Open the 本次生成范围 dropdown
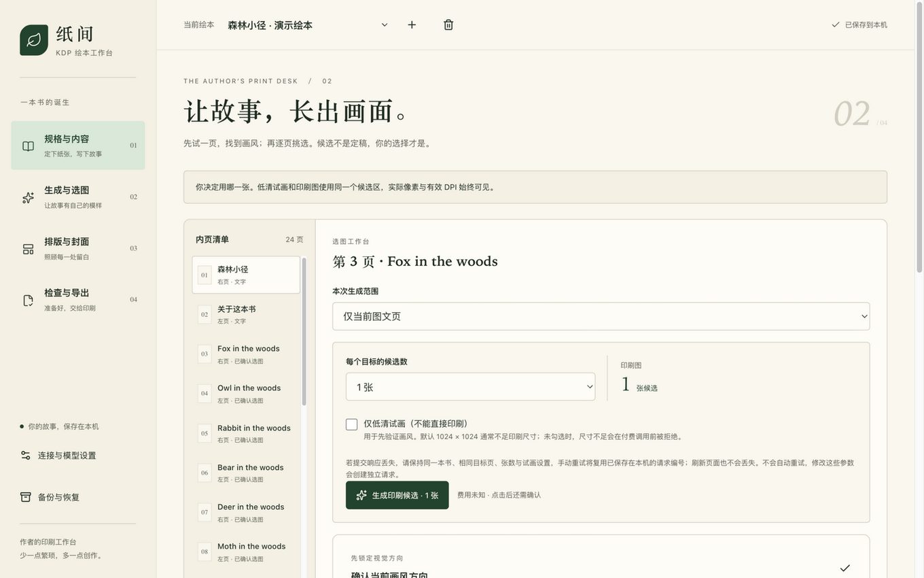The image size is (924, 578). pos(601,316)
